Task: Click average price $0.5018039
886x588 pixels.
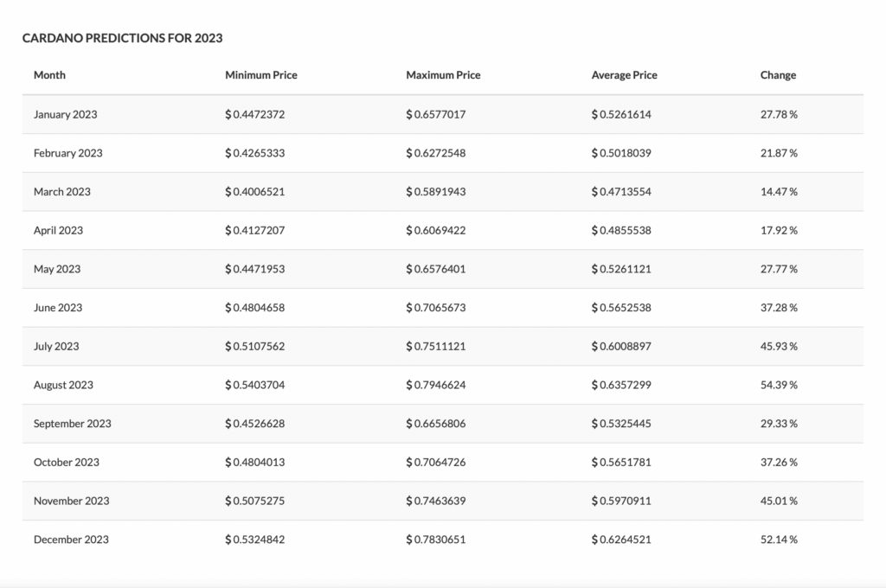Action: 621,153
